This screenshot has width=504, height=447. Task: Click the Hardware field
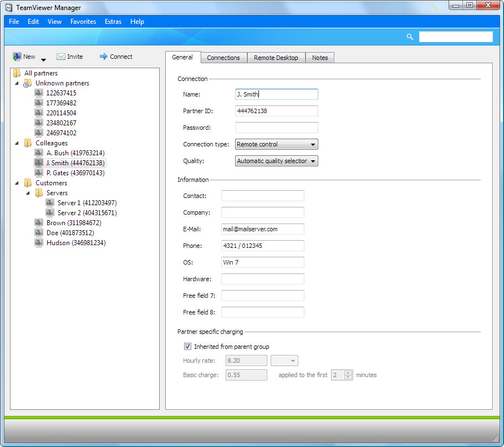[263, 279]
